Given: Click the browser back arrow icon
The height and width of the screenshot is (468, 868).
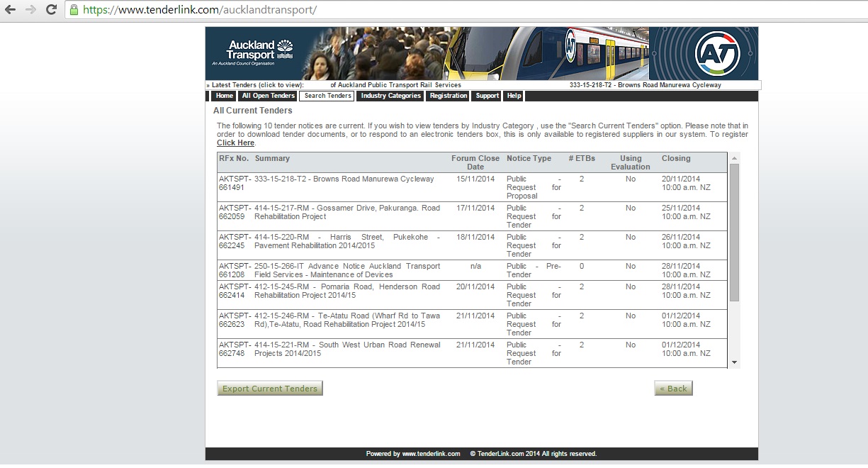Looking at the screenshot, I should 11,10.
